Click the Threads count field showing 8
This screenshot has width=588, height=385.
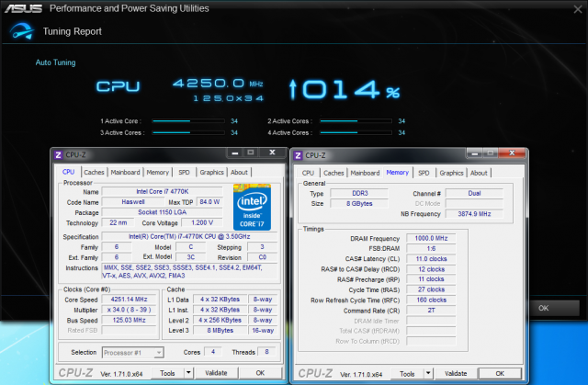point(266,352)
